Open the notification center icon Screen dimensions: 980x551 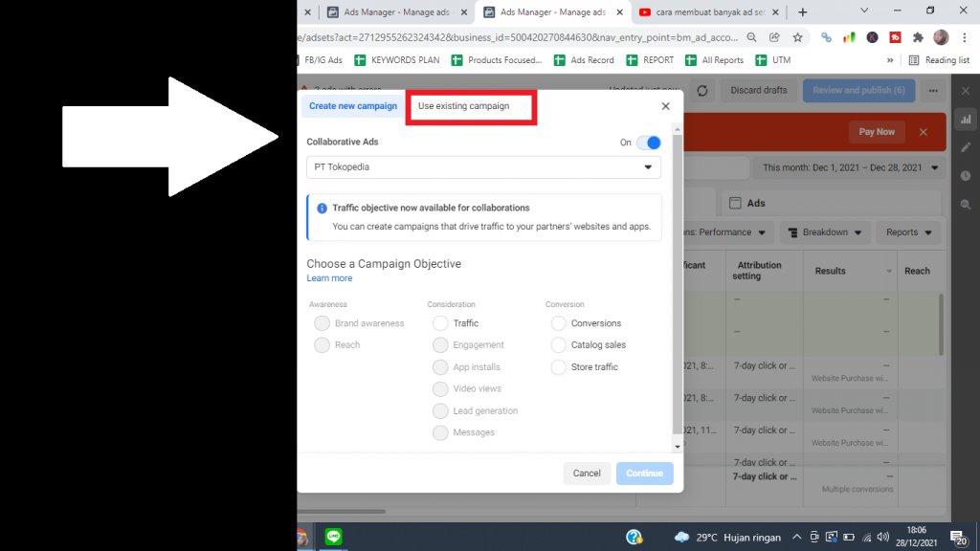pos(958,538)
